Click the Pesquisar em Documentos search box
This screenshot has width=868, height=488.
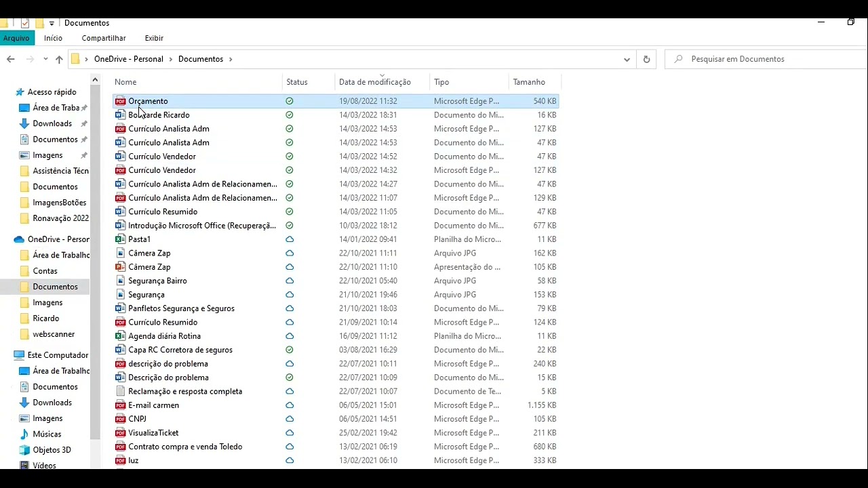[x=766, y=59]
